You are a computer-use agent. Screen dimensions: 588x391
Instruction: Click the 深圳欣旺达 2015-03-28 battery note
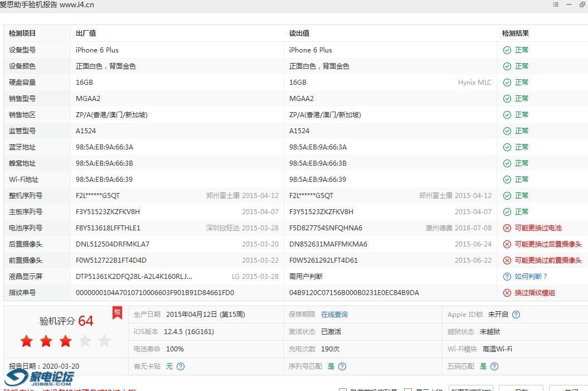coord(242,228)
